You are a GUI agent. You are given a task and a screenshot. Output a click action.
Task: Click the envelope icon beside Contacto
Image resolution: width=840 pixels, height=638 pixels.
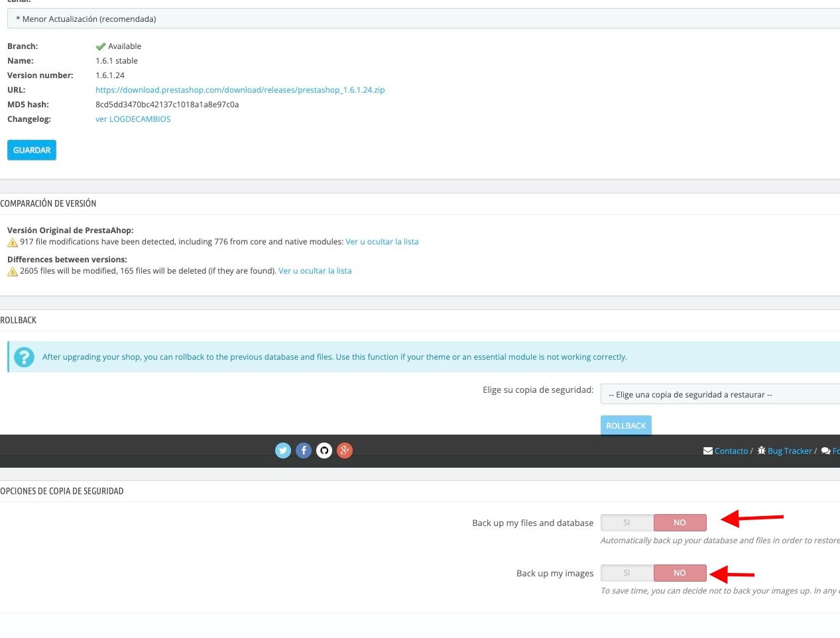[x=708, y=451]
